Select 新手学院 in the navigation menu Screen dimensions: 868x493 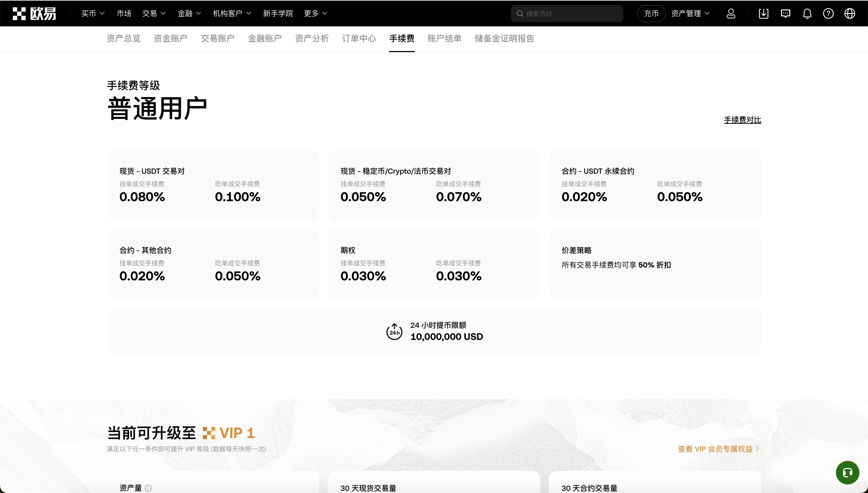[278, 13]
